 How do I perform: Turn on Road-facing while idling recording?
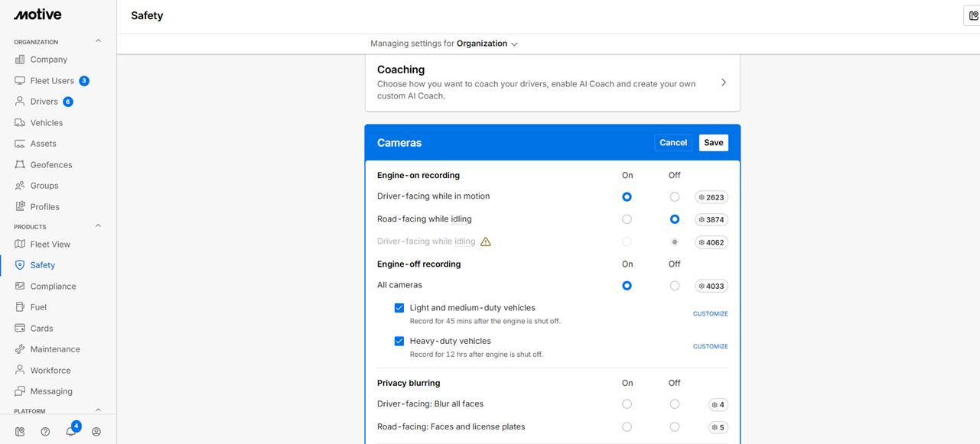(627, 219)
